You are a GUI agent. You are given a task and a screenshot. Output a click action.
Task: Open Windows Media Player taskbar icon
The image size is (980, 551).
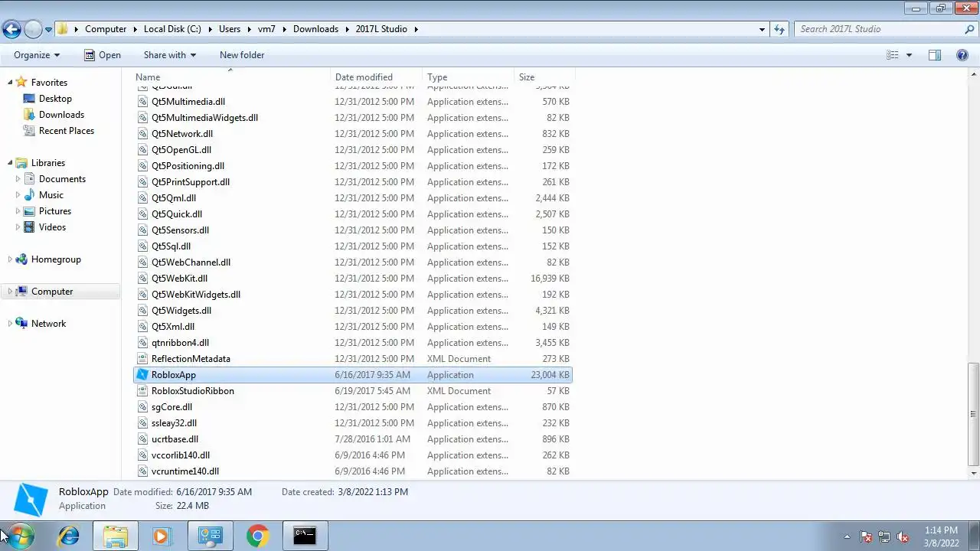[x=162, y=536]
